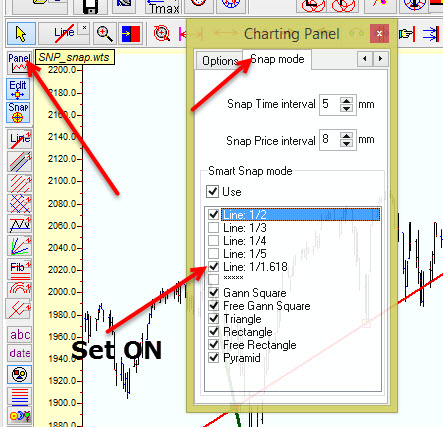This screenshot has height=427, width=443.
Task: Select the date label tool
Action: [x=20, y=353]
